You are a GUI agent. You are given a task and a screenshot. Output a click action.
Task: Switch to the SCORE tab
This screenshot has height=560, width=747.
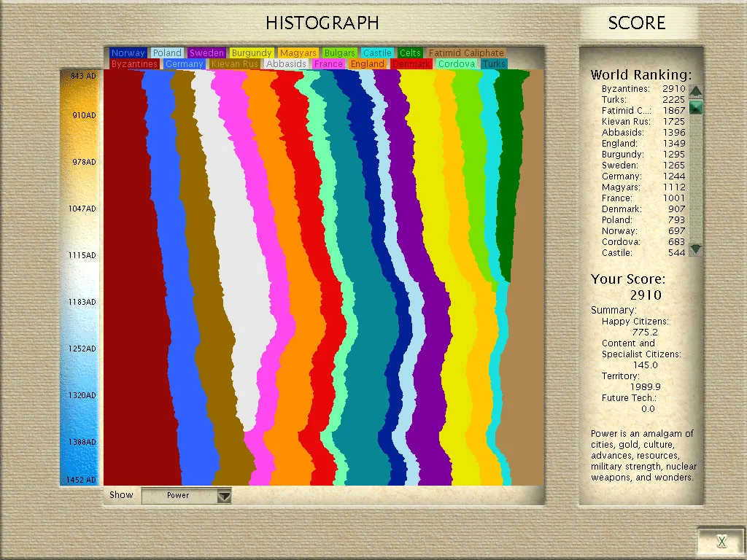coord(636,23)
